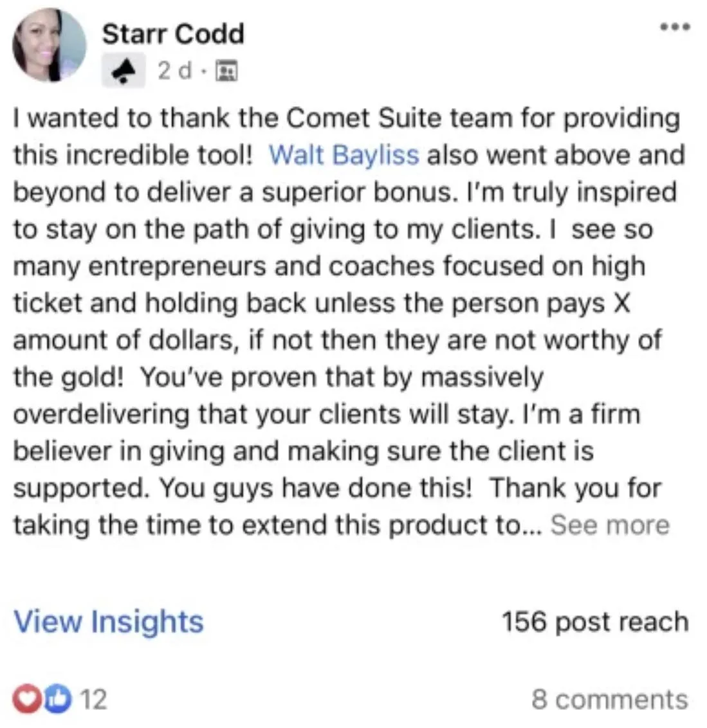
Task: Open the post via the 2 d timestamp
Action: (174, 71)
